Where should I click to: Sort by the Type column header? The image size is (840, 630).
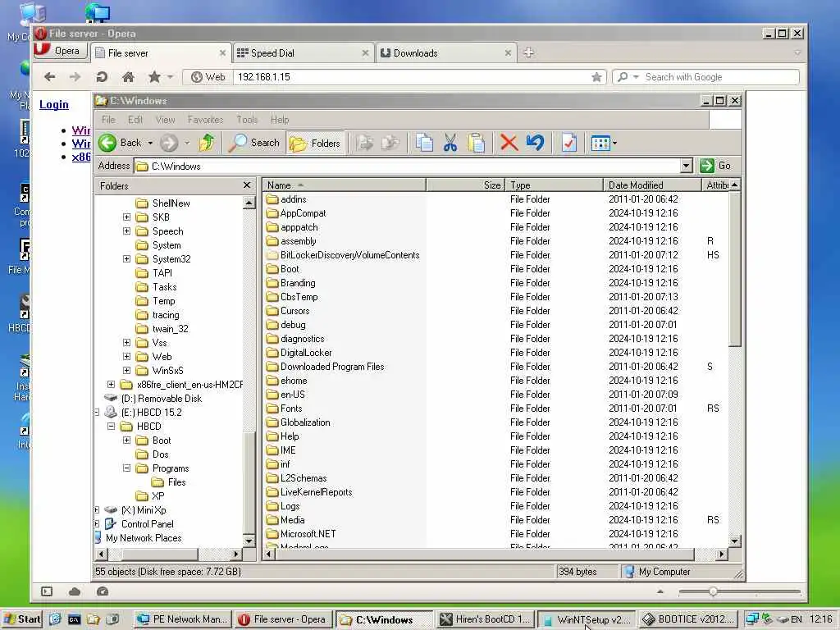click(554, 185)
